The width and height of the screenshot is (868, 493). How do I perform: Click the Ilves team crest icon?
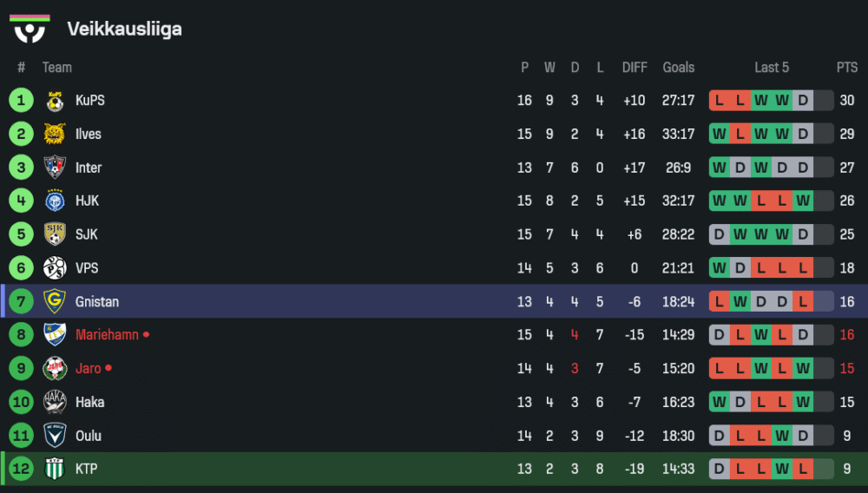pos(55,134)
